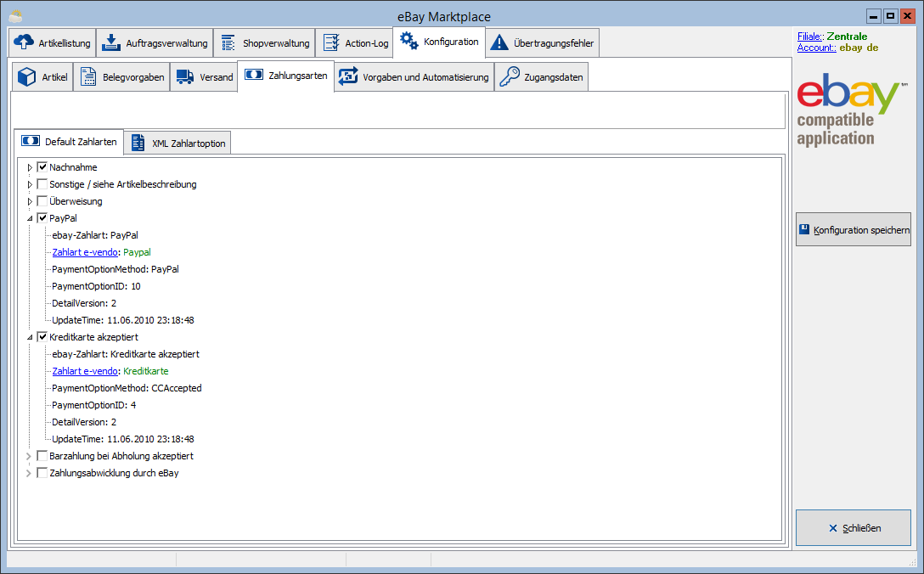Image resolution: width=924 pixels, height=574 pixels.
Task: Enable Zahlungsabwicklung durch eBay checkbox
Action: (42, 473)
